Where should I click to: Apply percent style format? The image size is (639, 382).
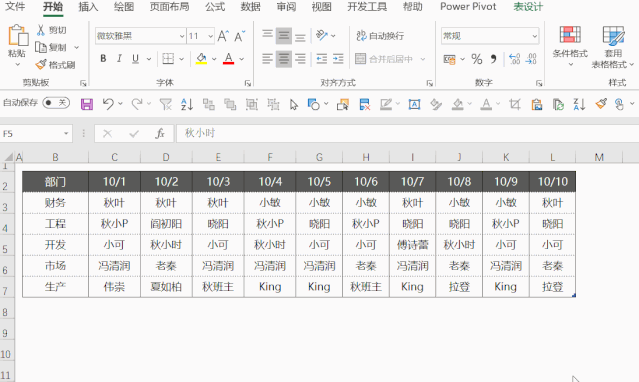point(477,59)
